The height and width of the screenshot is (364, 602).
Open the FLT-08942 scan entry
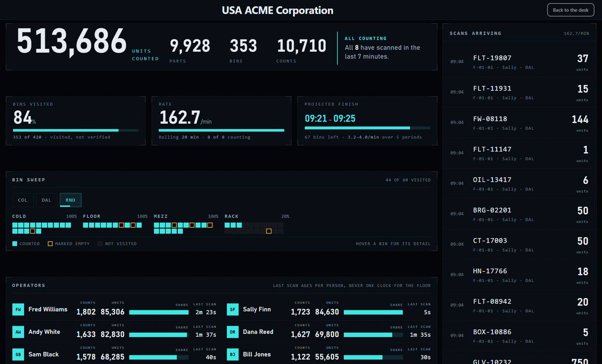[519, 305]
